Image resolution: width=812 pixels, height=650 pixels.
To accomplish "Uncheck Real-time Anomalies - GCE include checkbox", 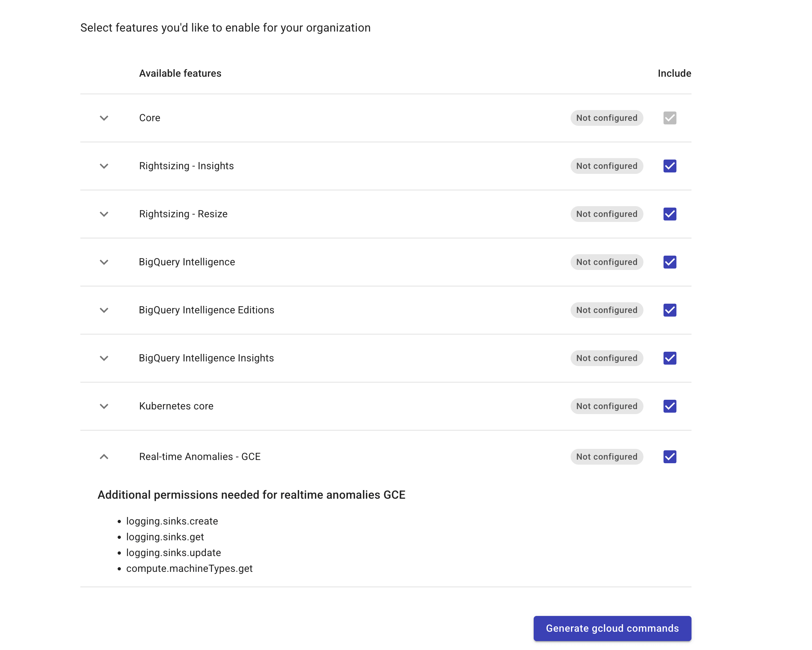I will [669, 457].
